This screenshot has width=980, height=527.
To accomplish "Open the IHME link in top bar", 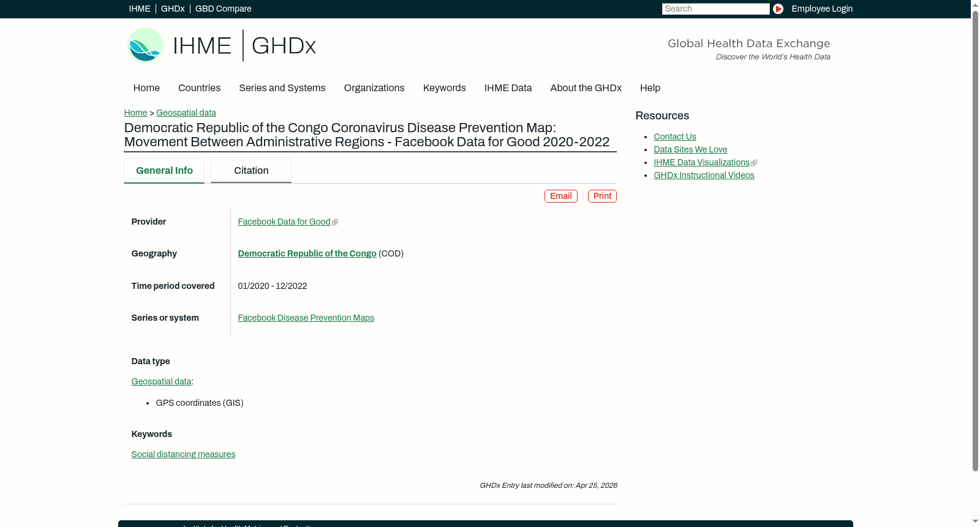I will coord(140,9).
